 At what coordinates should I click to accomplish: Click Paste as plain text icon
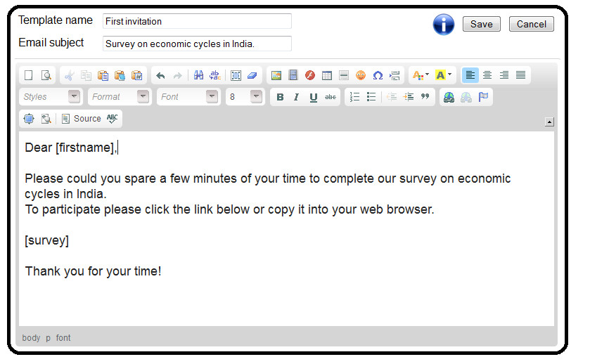click(x=120, y=75)
